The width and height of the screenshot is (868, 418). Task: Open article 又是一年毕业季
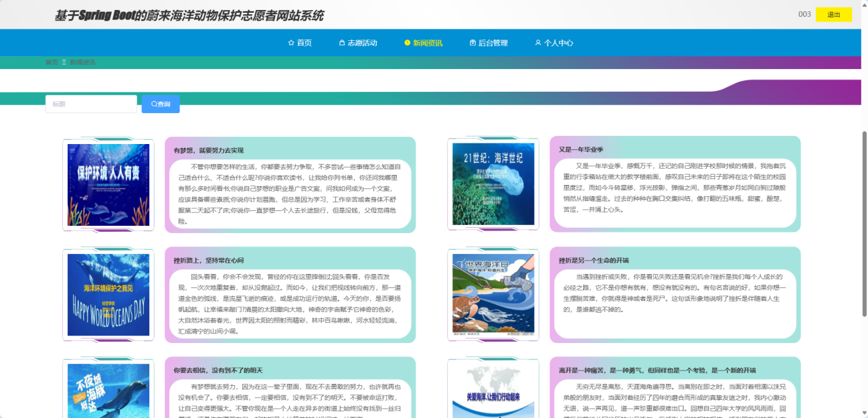pos(581,150)
